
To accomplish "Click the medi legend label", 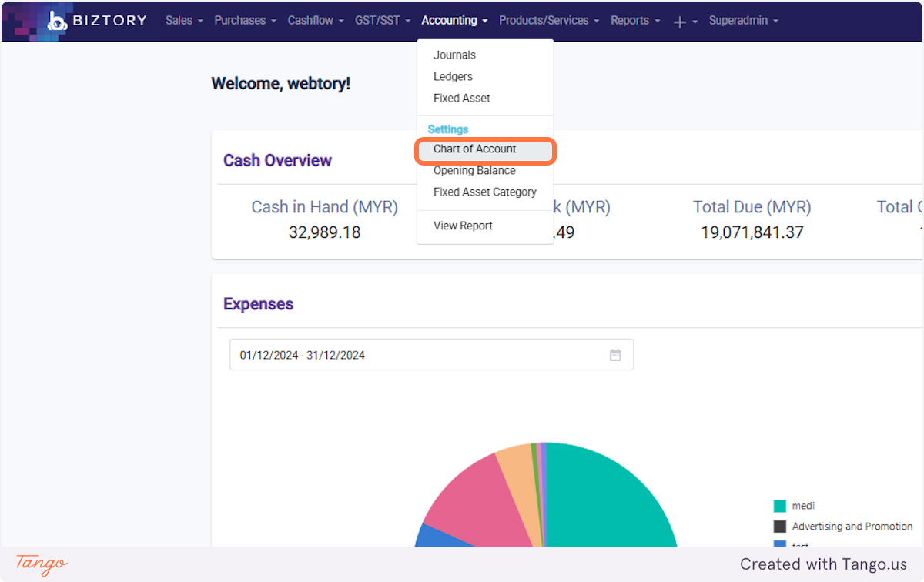I will pyautogui.click(x=803, y=506).
